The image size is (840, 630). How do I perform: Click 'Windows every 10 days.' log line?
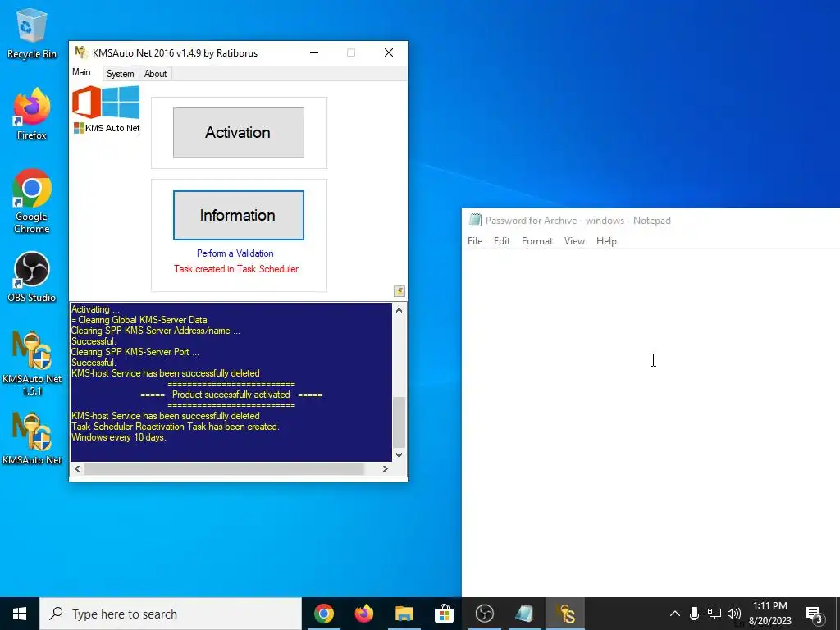(x=119, y=437)
